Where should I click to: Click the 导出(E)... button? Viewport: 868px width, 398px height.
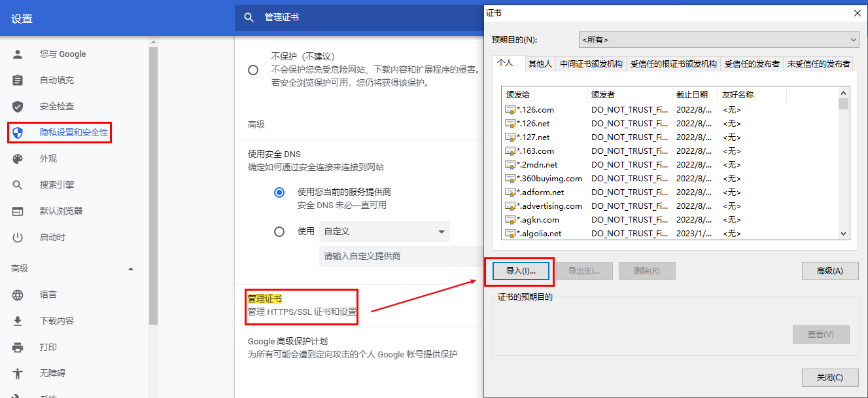click(x=584, y=271)
